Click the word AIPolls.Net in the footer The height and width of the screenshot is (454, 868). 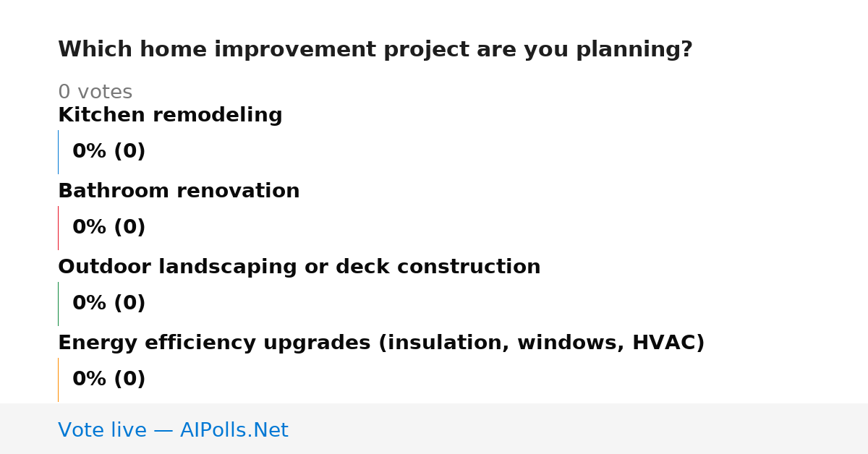tap(234, 430)
